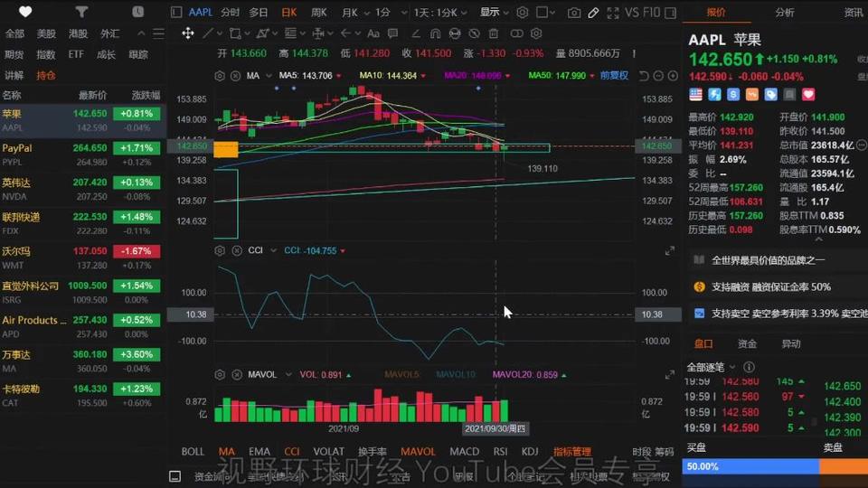Select PayPal row in watchlist
The height and width of the screenshot is (488, 868).
point(83,155)
